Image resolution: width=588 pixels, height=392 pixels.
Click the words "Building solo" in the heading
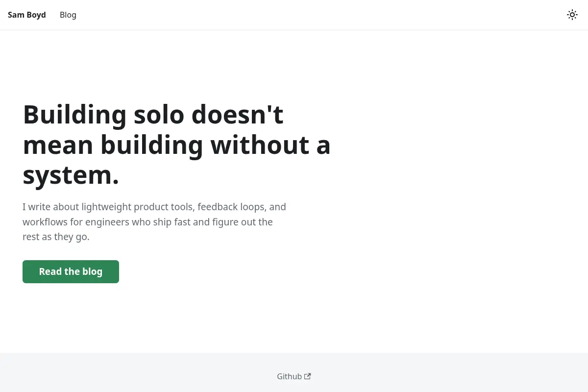104,115
